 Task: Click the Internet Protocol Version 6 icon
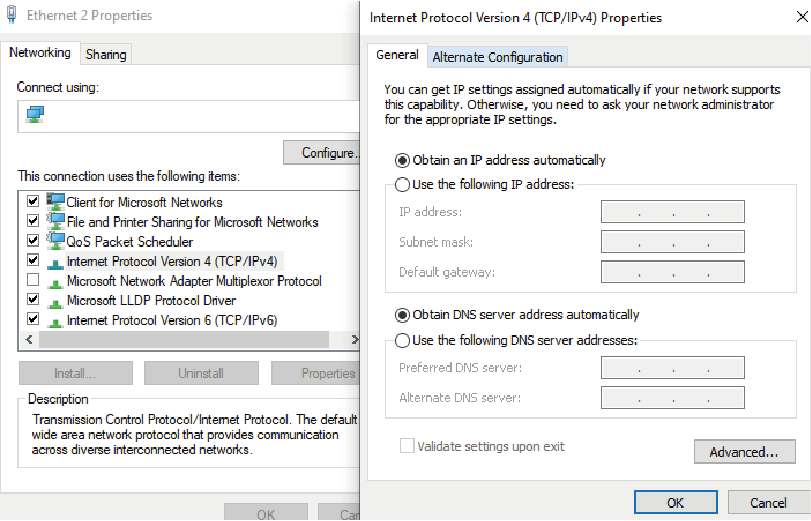pyautogui.click(x=56, y=320)
